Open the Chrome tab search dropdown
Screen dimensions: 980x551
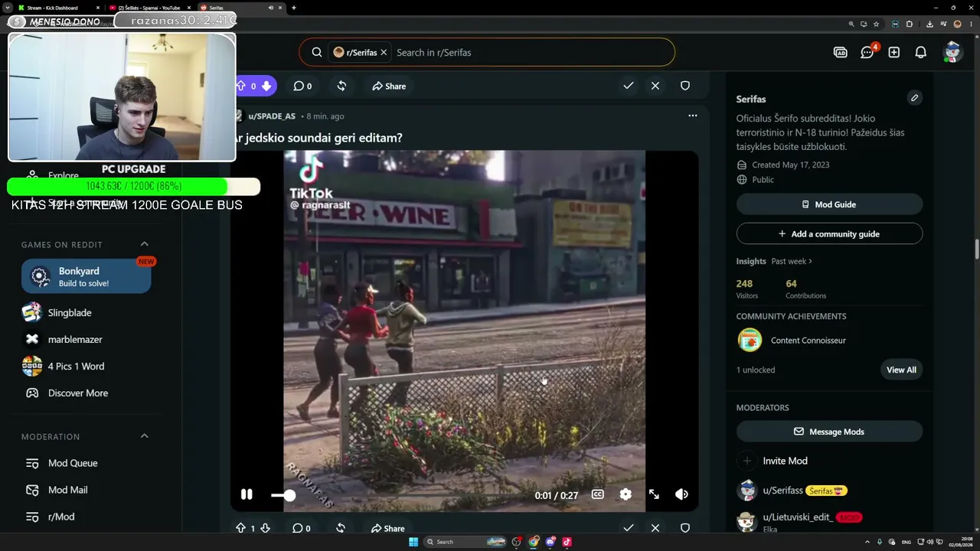(8, 8)
